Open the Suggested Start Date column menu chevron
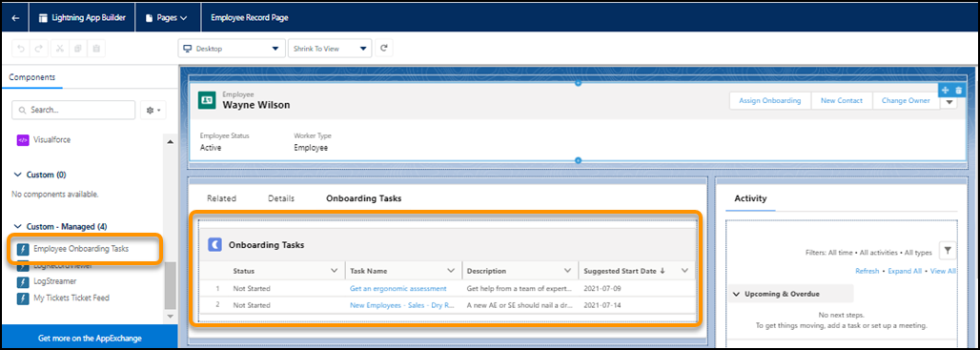The width and height of the screenshot is (980, 350). 684,271
